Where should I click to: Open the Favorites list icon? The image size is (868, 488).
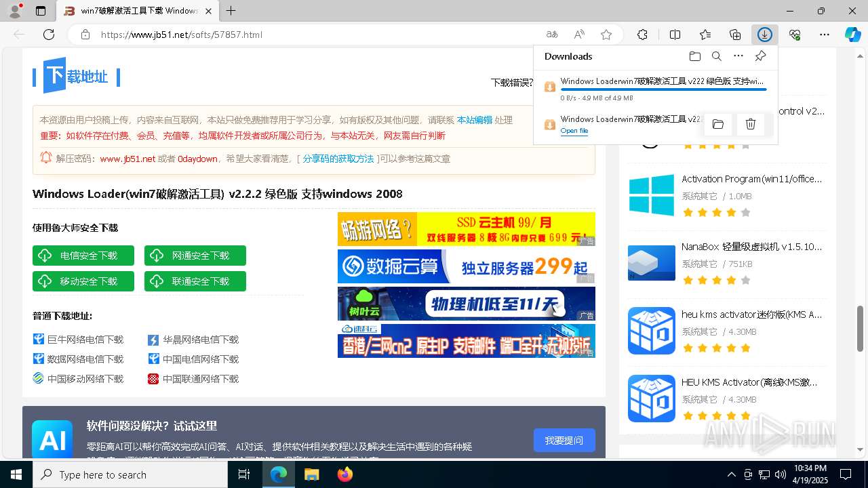click(x=705, y=35)
